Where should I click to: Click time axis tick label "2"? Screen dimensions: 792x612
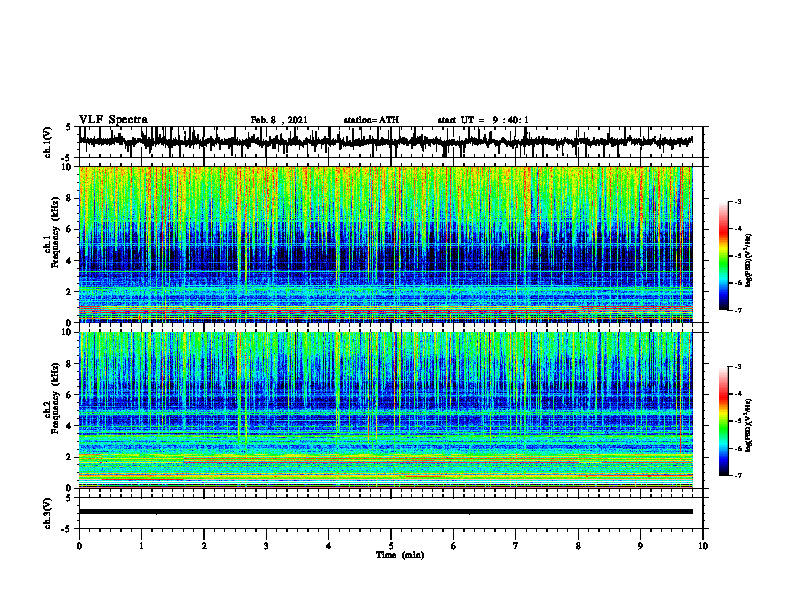click(204, 546)
